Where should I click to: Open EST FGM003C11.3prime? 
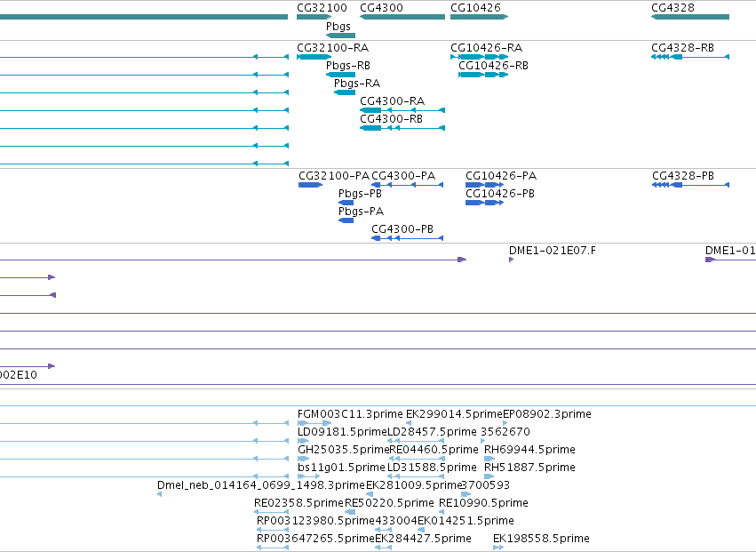pyautogui.click(x=350, y=414)
